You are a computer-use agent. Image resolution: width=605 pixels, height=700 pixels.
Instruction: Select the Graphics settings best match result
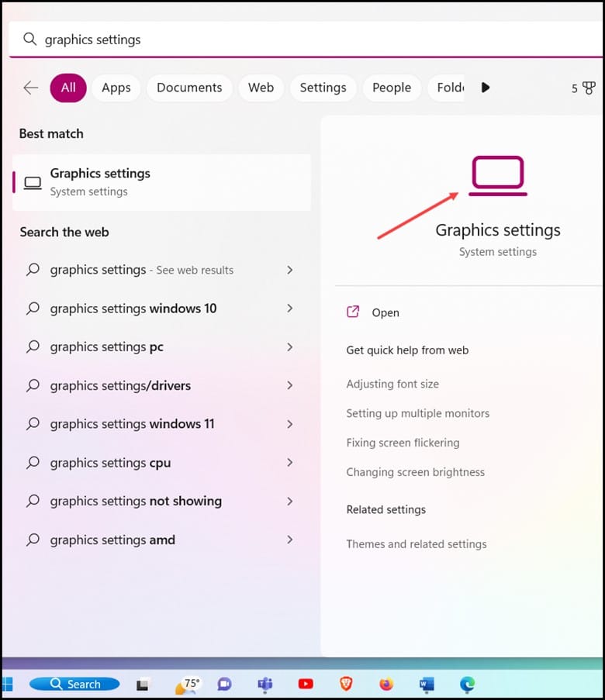(x=161, y=182)
